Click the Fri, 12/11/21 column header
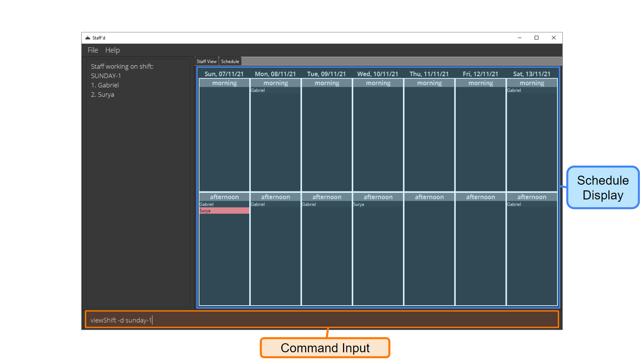 pyautogui.click(x=480, y=74)
